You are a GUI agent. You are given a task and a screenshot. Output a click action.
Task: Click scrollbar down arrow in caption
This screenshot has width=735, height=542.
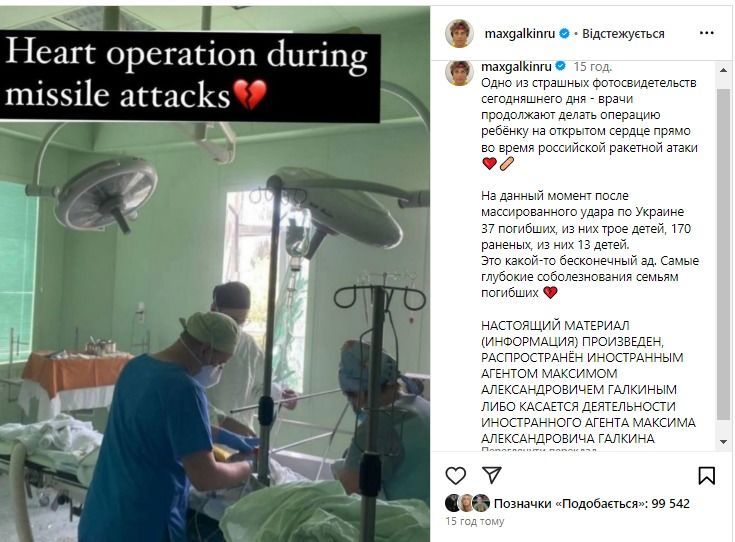(723, 442)
